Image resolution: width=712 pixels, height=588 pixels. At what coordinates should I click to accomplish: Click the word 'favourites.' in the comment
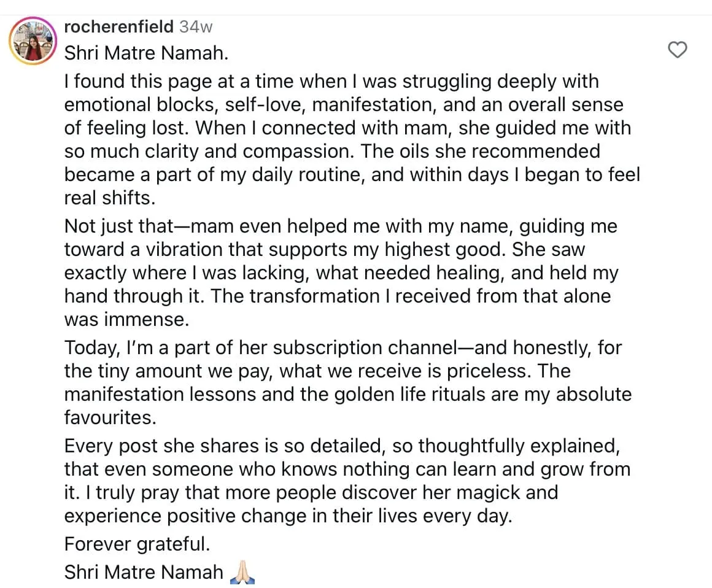pos(110,417)
